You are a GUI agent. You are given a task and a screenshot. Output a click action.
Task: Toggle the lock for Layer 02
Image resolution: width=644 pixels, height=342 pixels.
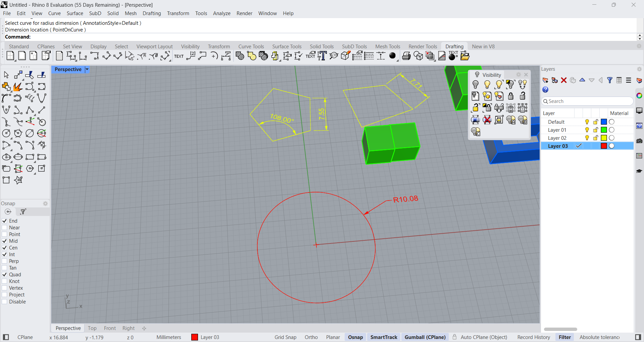pyautogui.click(x=595, y=138)
